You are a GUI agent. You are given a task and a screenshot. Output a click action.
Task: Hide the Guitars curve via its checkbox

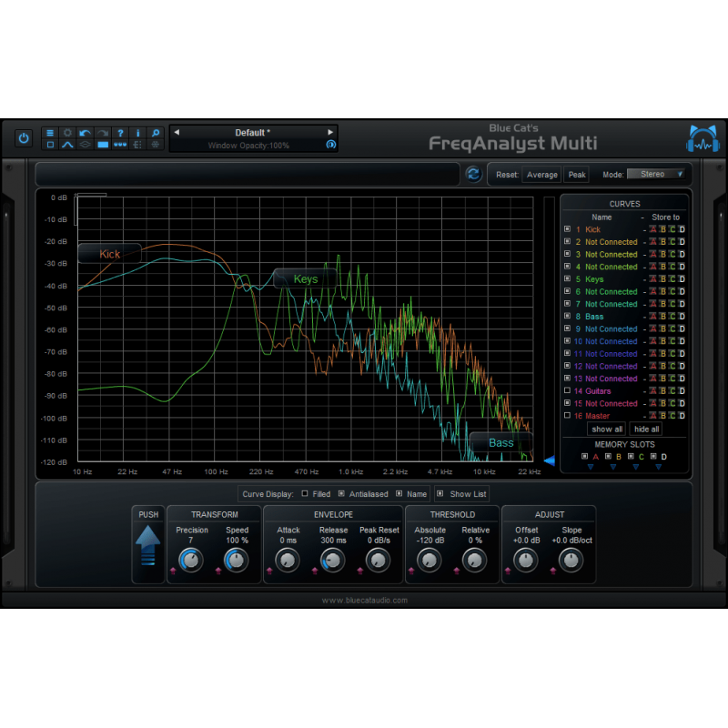pyautogui.click(x=567, y=390)
